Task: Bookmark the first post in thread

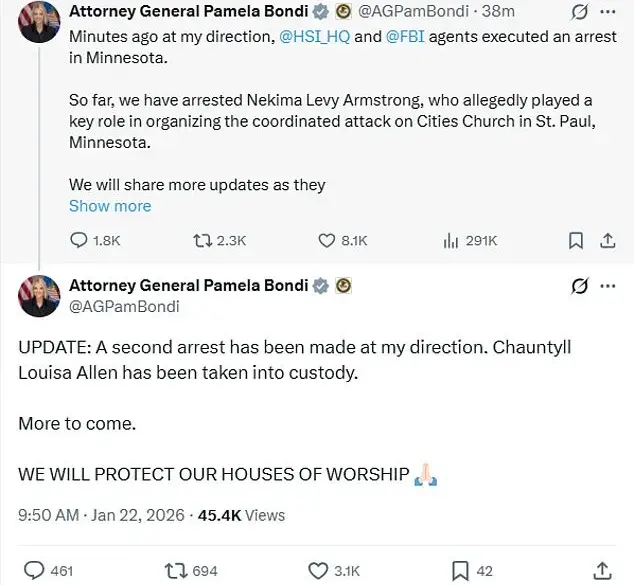Action: point(576,240)
